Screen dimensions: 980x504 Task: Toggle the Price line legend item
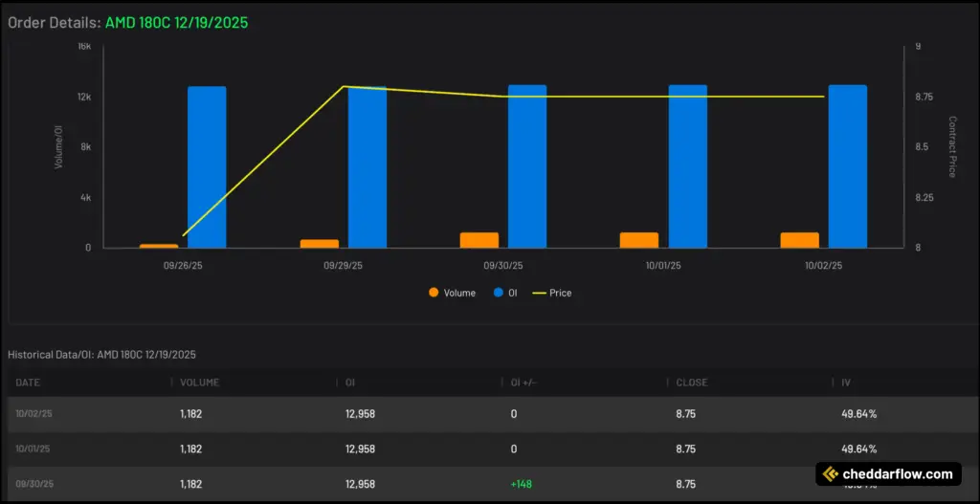tap(552, 293)
